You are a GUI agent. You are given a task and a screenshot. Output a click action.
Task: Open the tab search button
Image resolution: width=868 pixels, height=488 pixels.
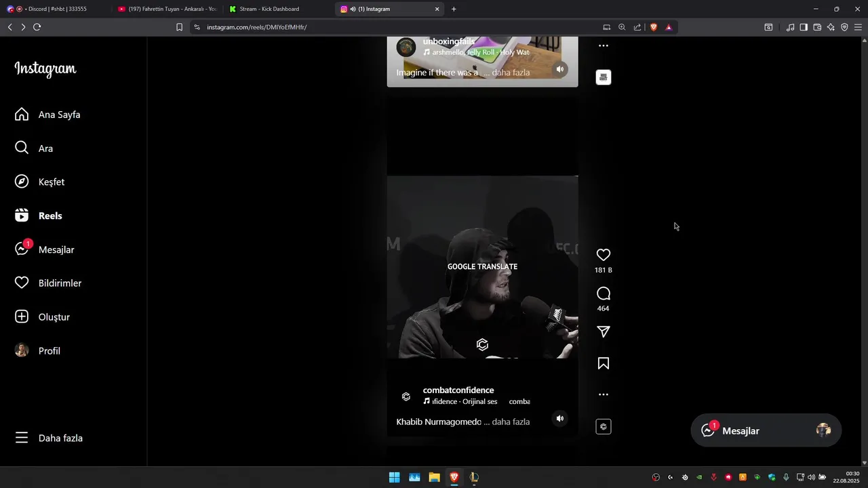click(x=768, y=27)
